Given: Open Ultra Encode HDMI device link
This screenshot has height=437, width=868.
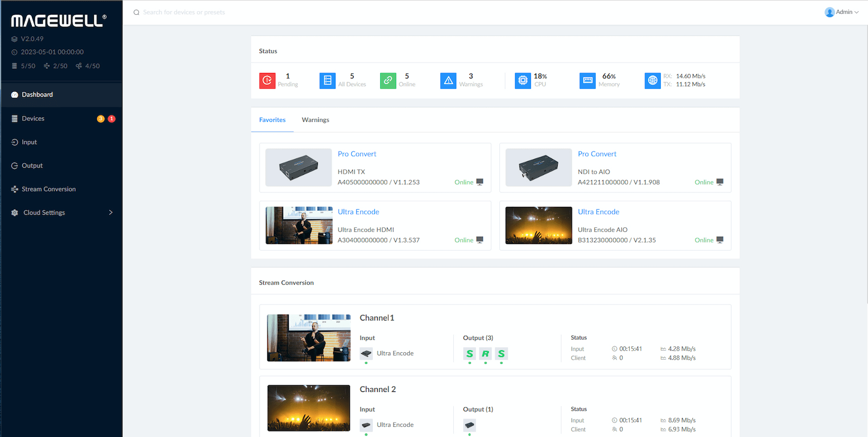Looking at the screenshot, I should coord(359,212).
